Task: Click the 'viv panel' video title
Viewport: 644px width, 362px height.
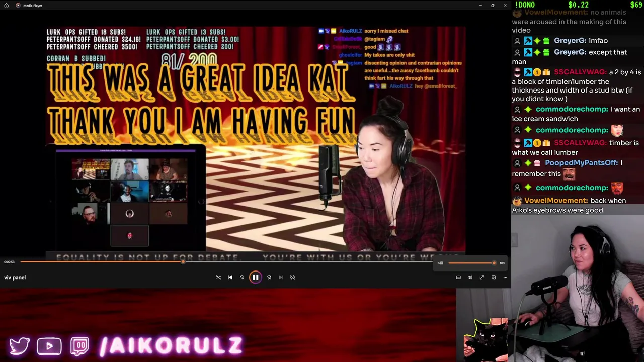Action: click(x=15, y=277)
